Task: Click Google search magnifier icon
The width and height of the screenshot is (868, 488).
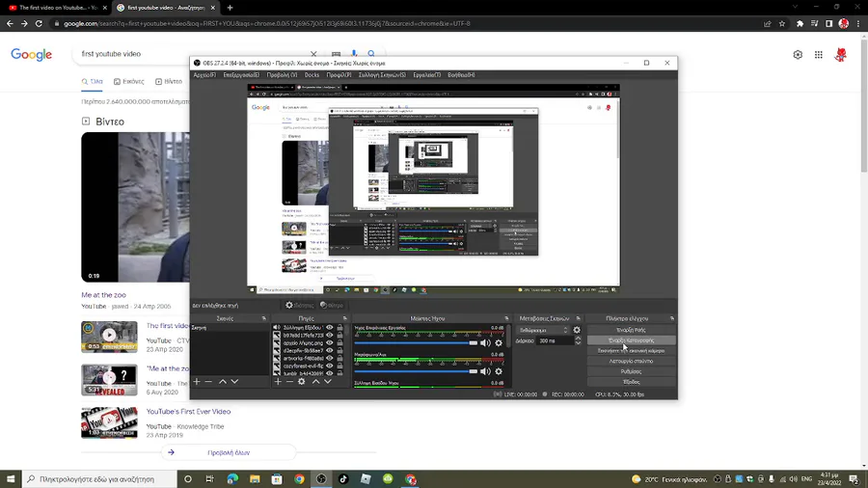Action: pos(371,54)
